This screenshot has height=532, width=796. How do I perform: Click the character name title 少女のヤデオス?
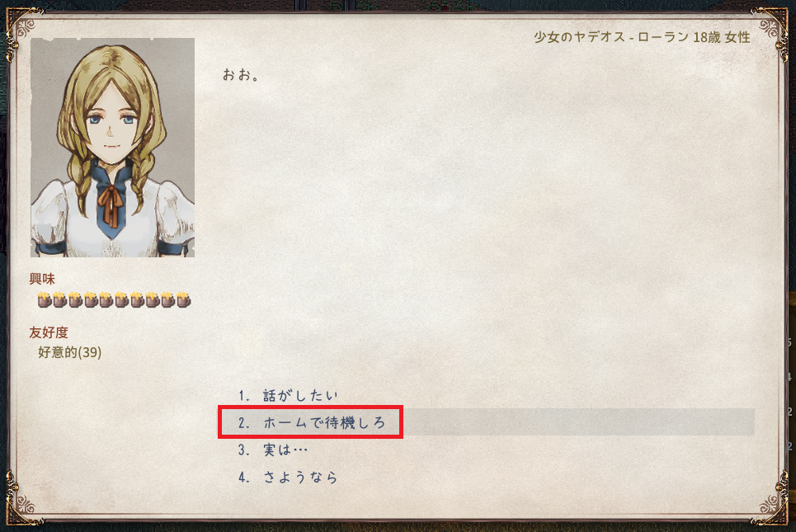579,37
